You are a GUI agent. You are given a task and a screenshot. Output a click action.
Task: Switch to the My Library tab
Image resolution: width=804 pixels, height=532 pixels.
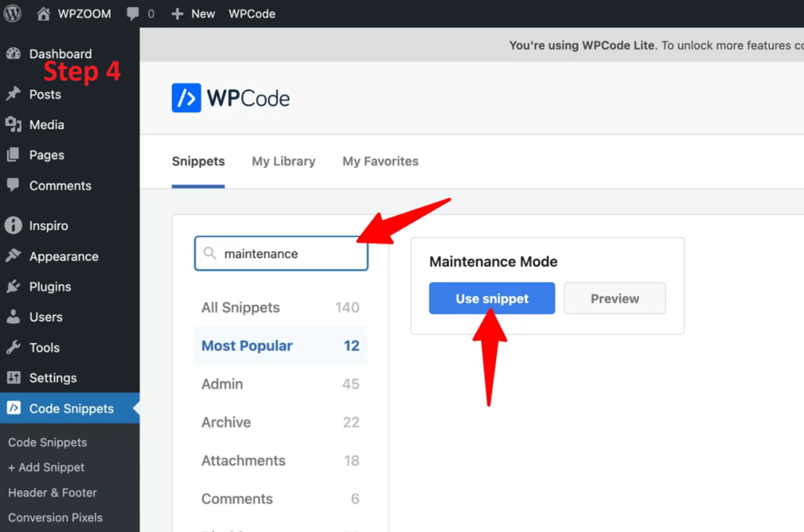(x=283, y=161)
